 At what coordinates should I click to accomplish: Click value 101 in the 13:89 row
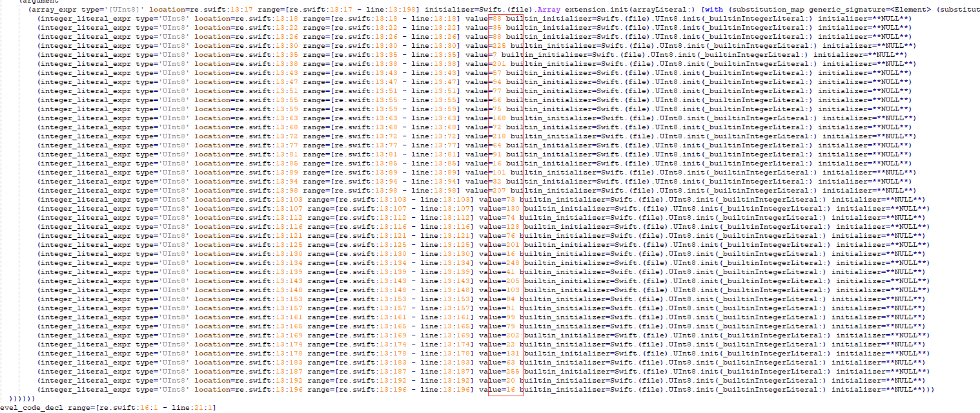(499, 173)
